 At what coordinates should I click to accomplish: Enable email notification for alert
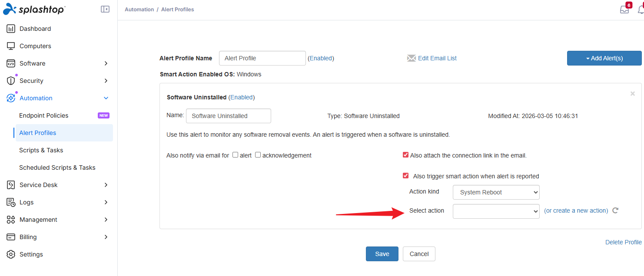click(x=235, y=155)
